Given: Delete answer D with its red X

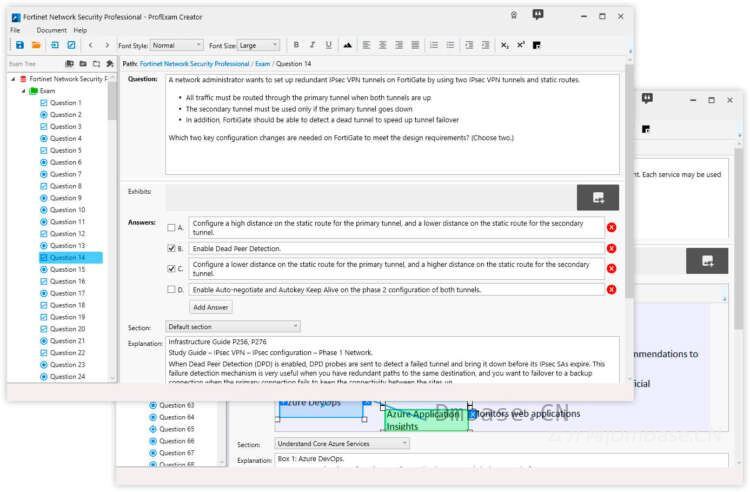Looking at the screenshot, I should [611, 290].
